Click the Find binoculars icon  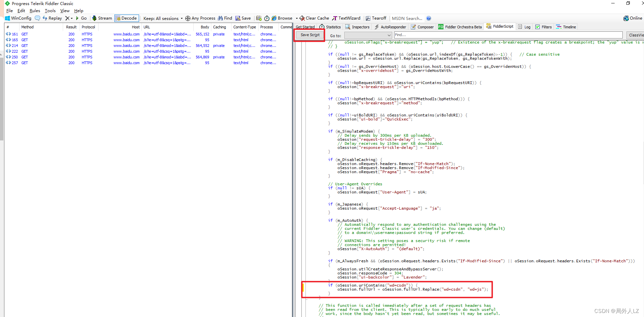(220, 18)
